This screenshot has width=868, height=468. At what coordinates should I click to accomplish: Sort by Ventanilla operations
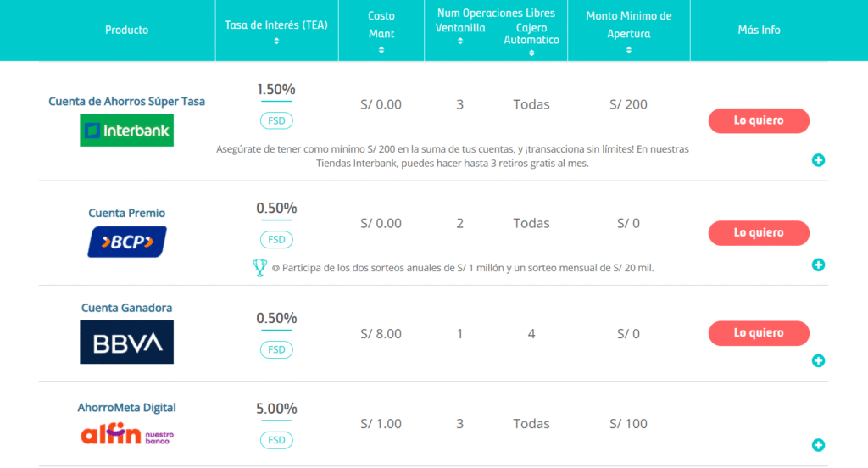click(460, 41)
